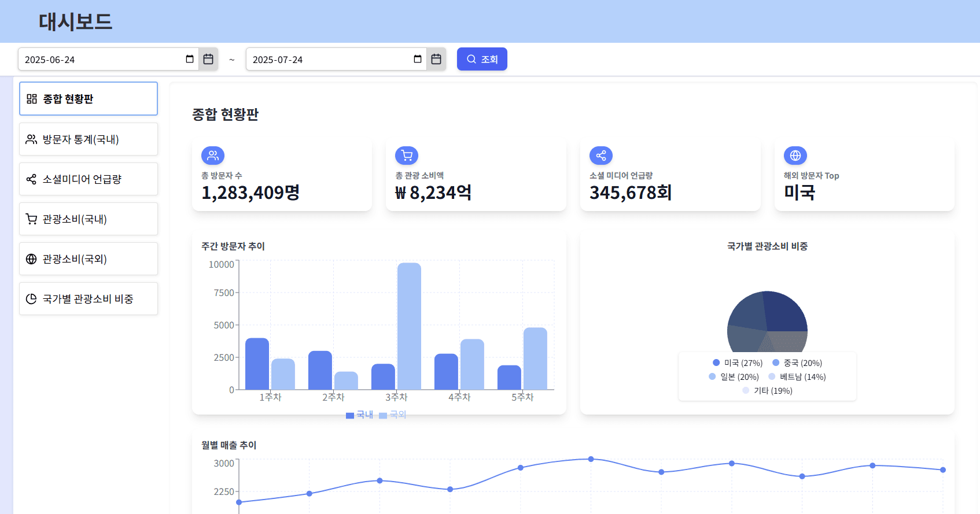980x514 pixels.
Task: Click 미국 top overseas visitor value
Action: click(x=800, y=193)
